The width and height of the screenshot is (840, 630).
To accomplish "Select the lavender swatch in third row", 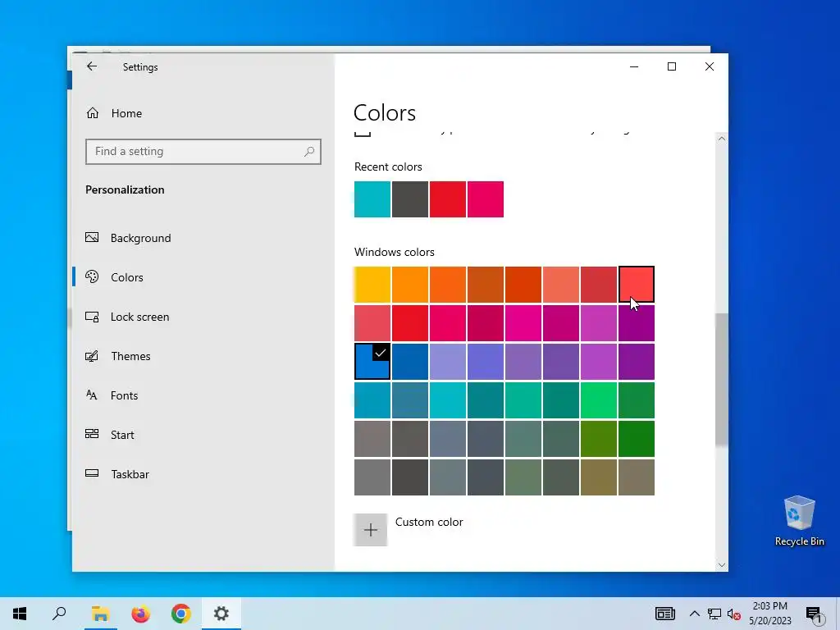I will coord(448,362).
